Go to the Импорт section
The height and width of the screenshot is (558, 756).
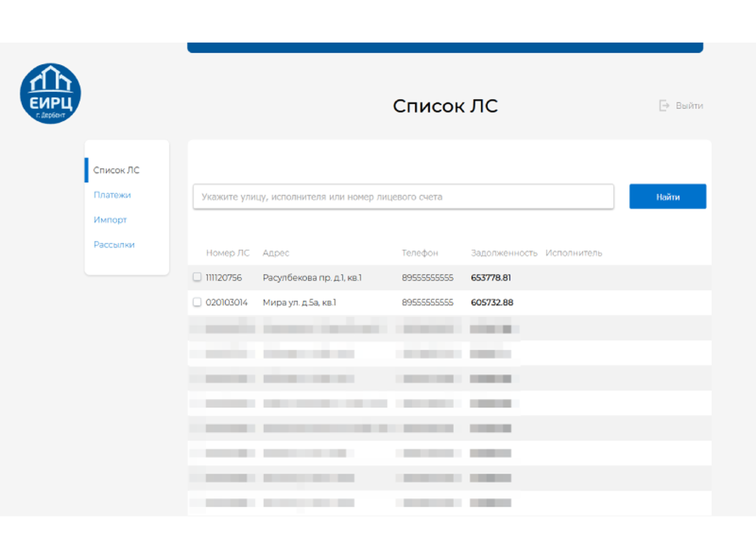click(x=110, y=220)
